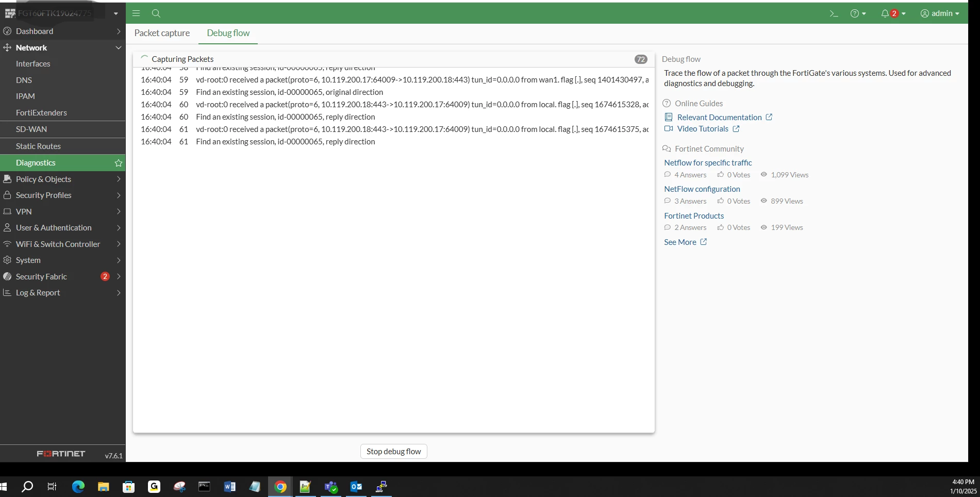
Task: Select the Log & Report chart icon
Action: 7,293
